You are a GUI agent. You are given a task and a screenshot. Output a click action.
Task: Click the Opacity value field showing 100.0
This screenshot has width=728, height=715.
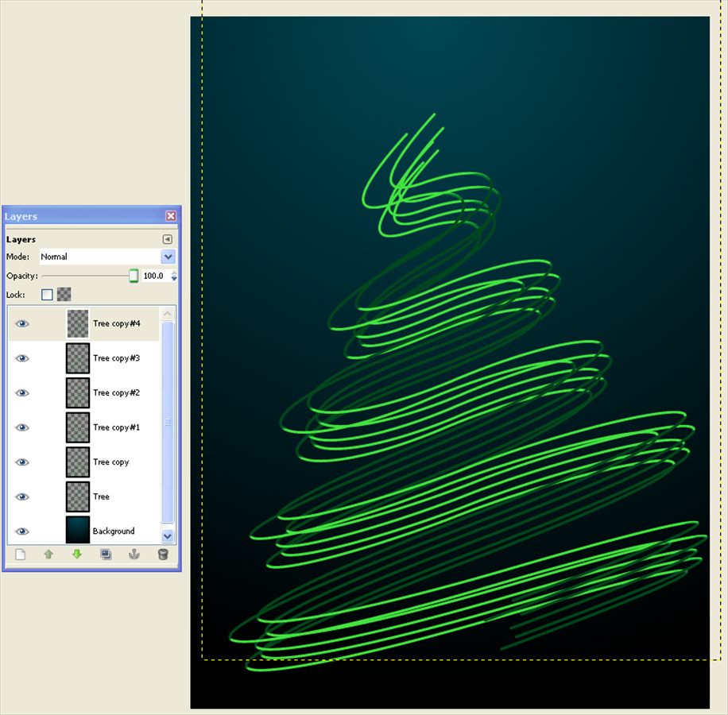click(156, 276)
